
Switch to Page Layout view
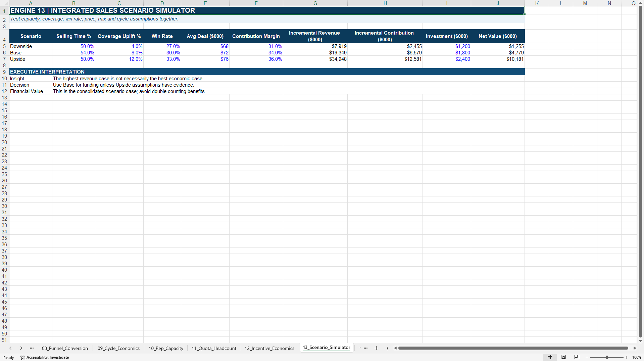pyautogui.click(x=563, y=357)
